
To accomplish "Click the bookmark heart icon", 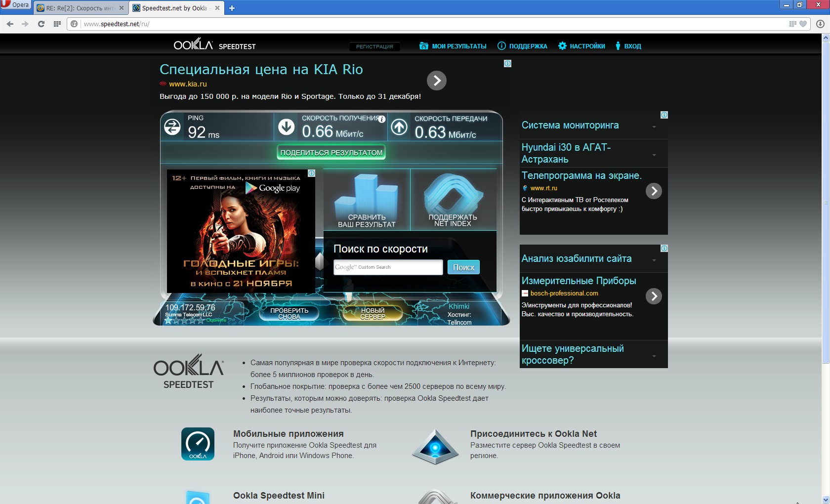I will (x=803, y=24).
